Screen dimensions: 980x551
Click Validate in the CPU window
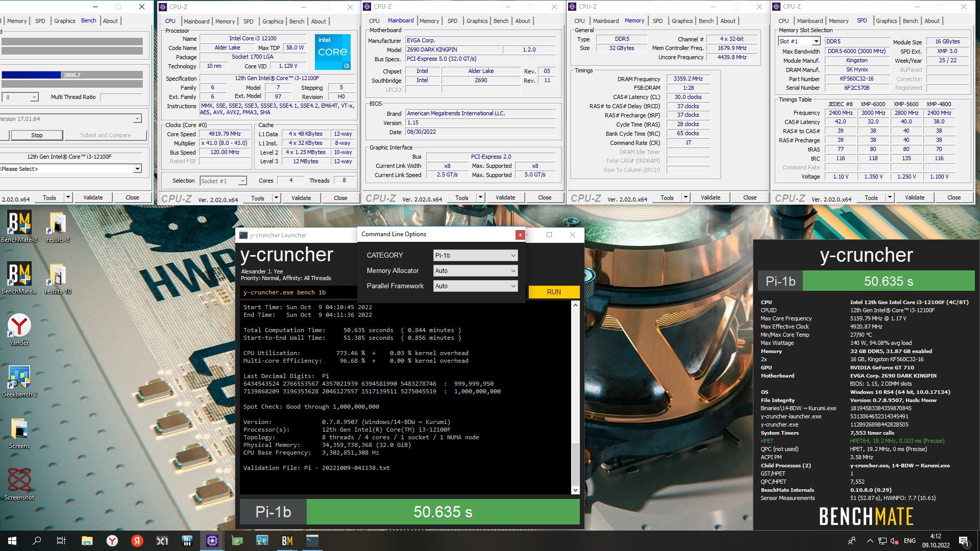[x=301, y=198]
